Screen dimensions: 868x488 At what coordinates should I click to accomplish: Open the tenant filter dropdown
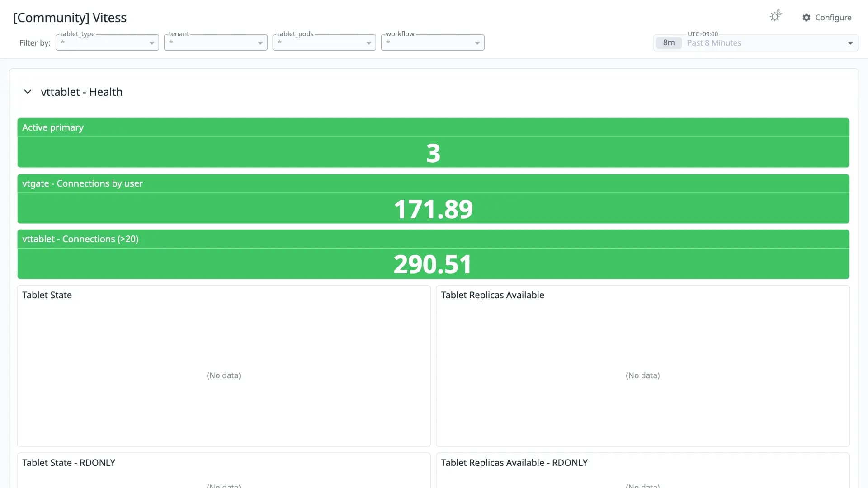[216, 42]
